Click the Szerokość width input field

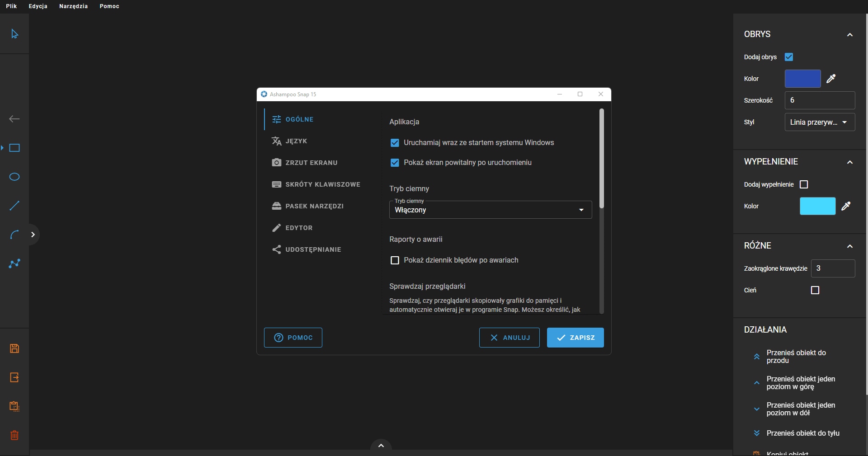tap(820, 100)
